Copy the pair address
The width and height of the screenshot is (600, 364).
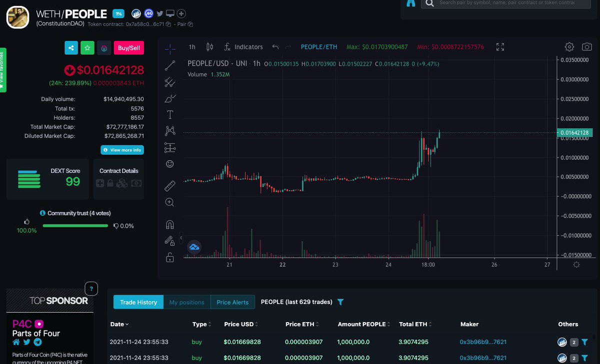click(190, 24)
